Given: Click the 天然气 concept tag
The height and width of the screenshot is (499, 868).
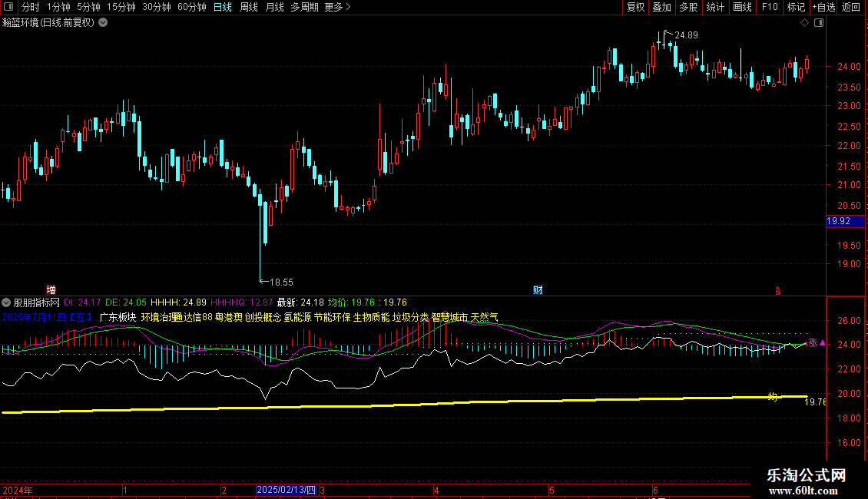Looking at the screenshot, I should (x=485, y=318).
